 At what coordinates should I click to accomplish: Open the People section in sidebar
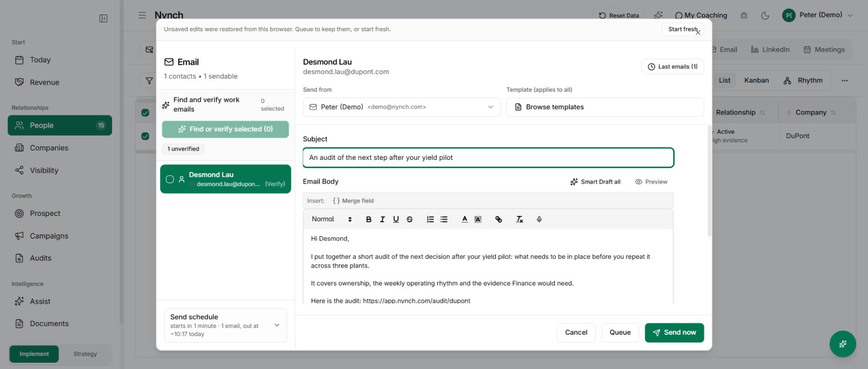pyautogui.click(x=60, y=126)
